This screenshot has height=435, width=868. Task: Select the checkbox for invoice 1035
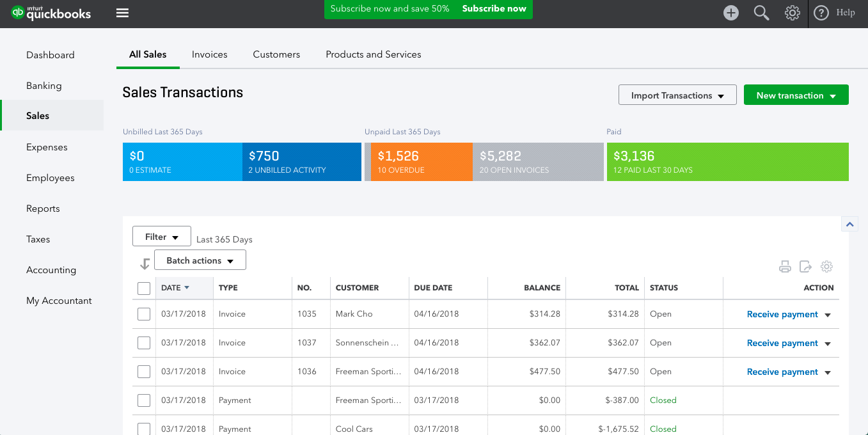click(x=144, y=313)
